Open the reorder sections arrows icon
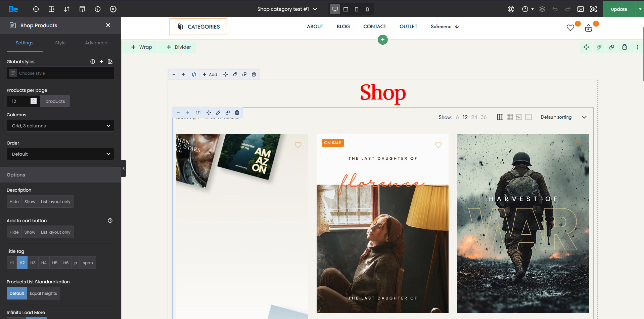 tap(67, 9)
